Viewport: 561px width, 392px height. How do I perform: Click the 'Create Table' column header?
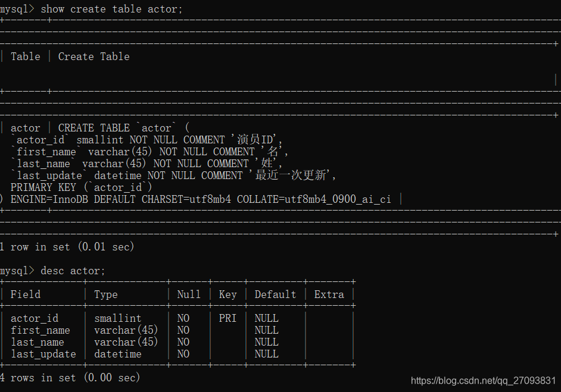pyautogui.click(x=93, y=57)
